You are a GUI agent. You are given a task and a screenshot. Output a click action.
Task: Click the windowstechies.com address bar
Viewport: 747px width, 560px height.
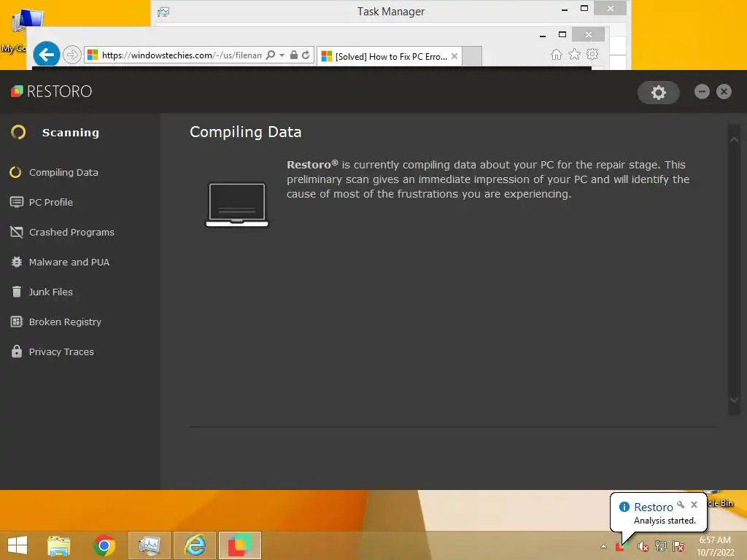(x=182, y=55)
